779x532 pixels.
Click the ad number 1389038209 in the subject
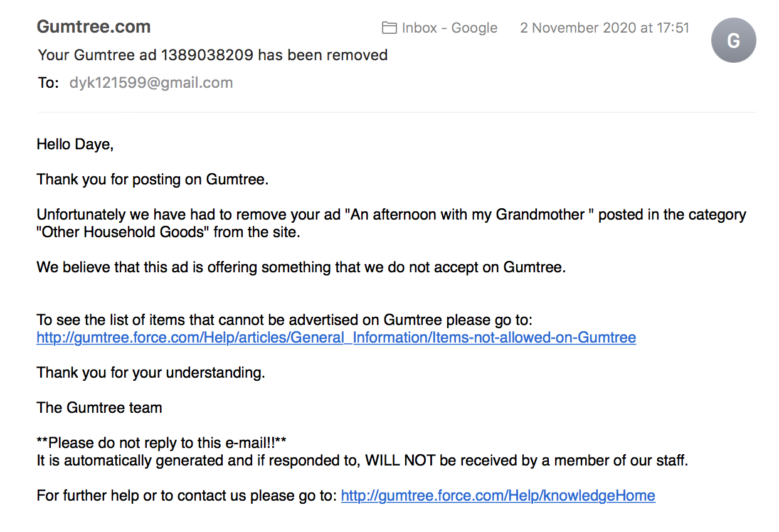[x=207, y=55]
